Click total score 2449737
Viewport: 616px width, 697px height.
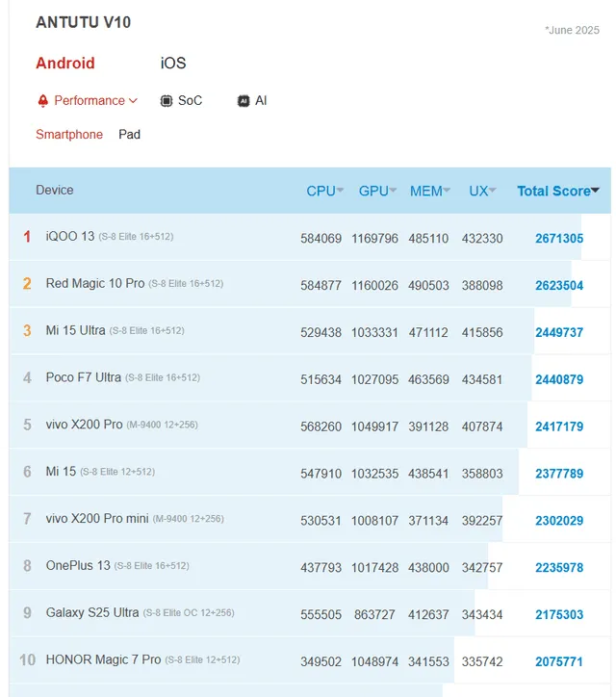pos(559,332)
